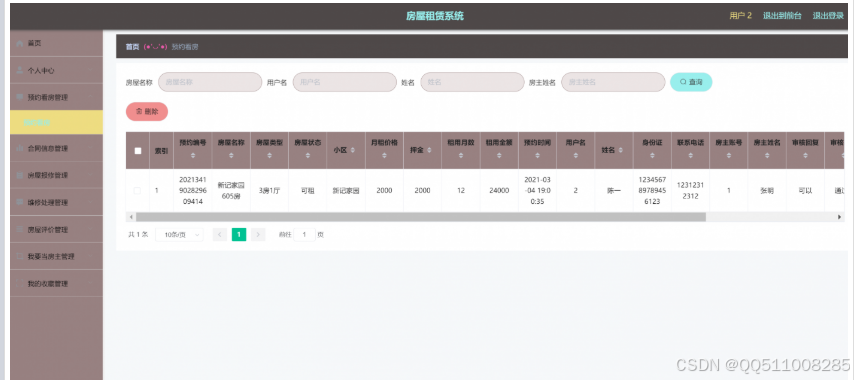Focus the 房屋名称 search input
This screenshot has height=380, width=854.
pyautogui.click(x=210, y=82)
